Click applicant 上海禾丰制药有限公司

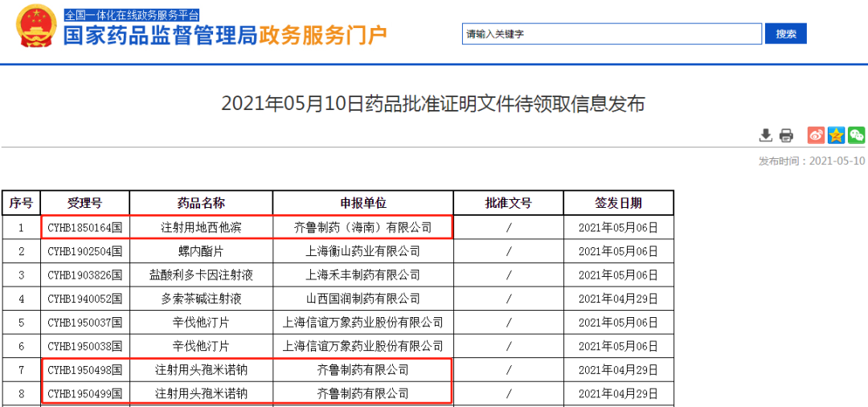point(362,275)
